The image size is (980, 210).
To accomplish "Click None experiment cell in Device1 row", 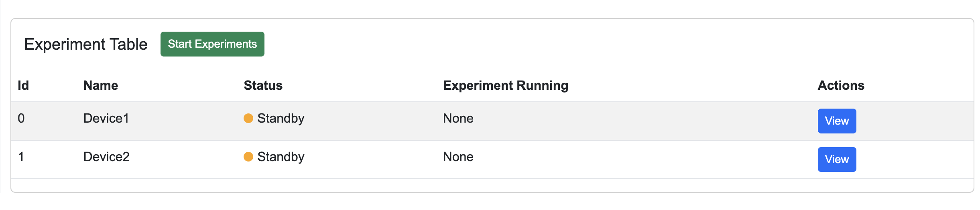I will pos(458,118).
